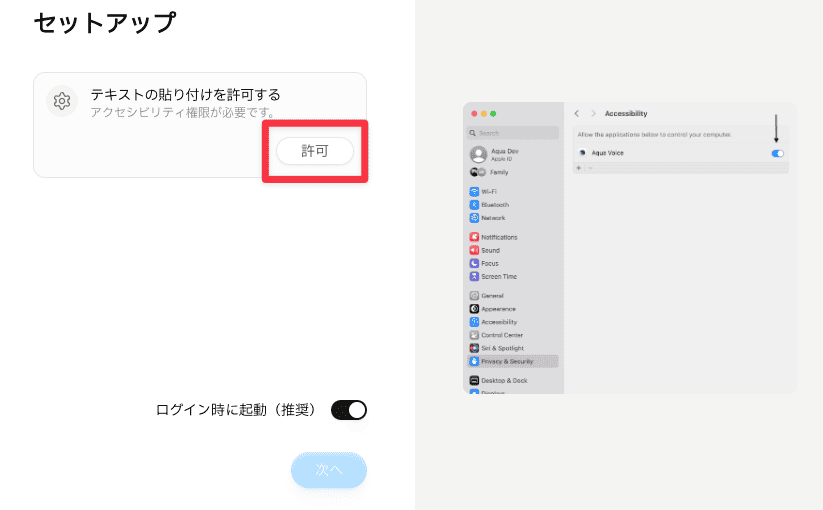Viewport: 823px width, 510px height.
Task: Click the ログイン時に起動（推奨）label
Action: tap(236, 410)
